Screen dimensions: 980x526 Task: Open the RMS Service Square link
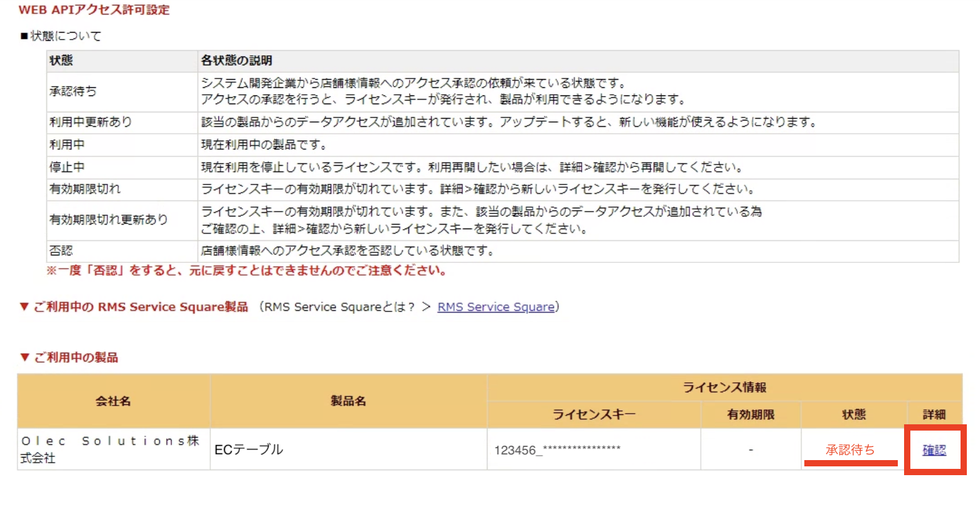tap(496, 307)
